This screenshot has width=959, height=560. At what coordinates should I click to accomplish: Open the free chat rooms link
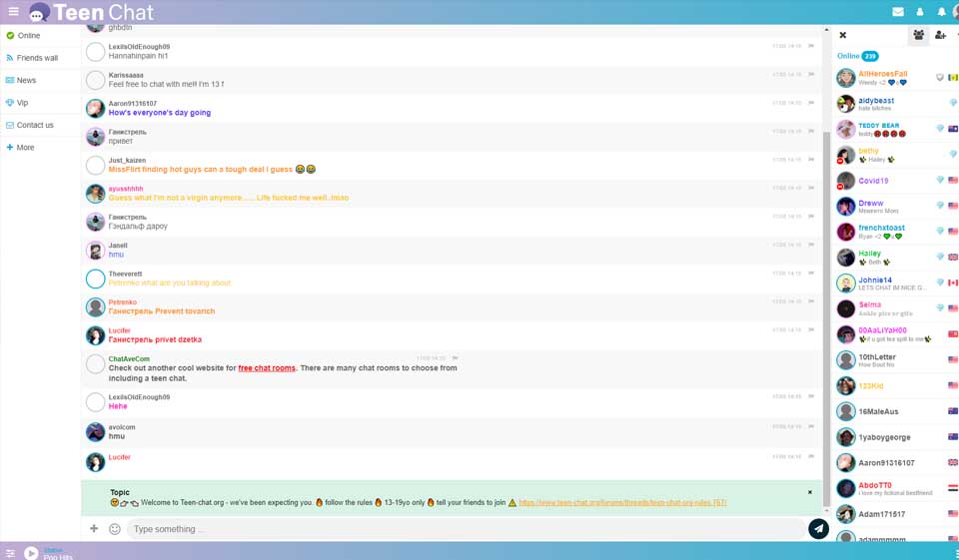267,368
